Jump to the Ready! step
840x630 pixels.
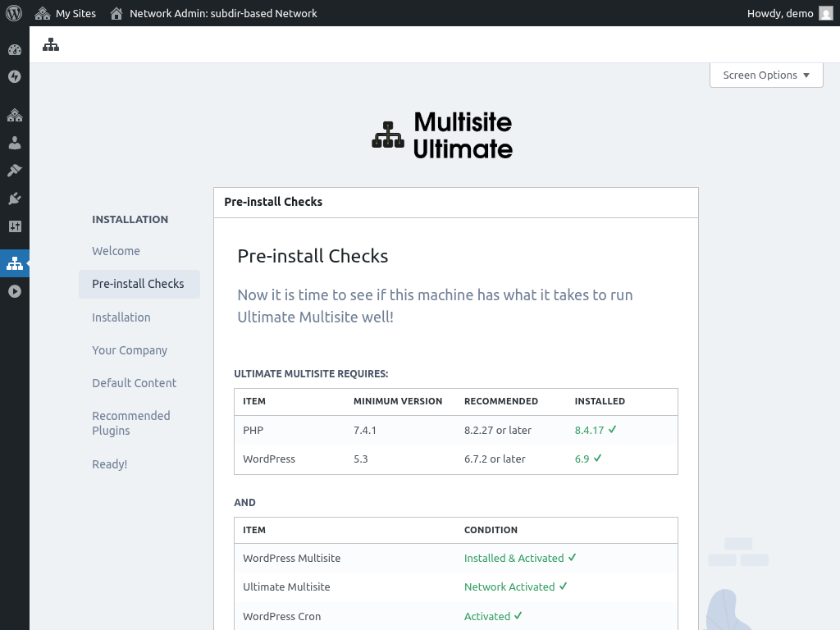(x=109, y=464)
